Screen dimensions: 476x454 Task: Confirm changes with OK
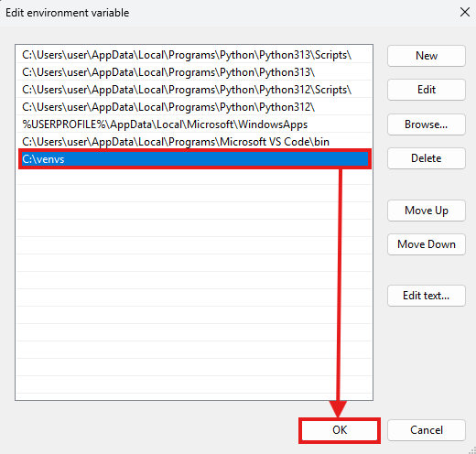[340, 430]
